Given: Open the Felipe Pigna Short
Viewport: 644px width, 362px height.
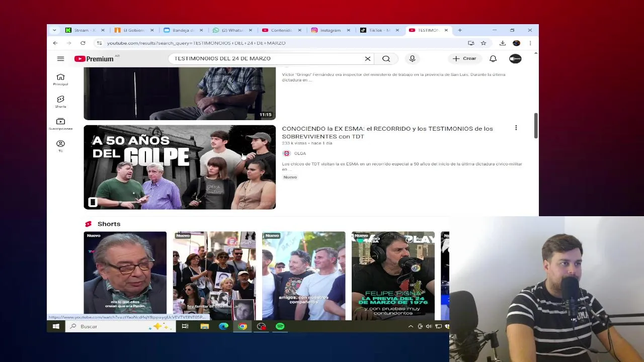Looking at the screenshot, I should pyautogui.click(x=393, y=276).
